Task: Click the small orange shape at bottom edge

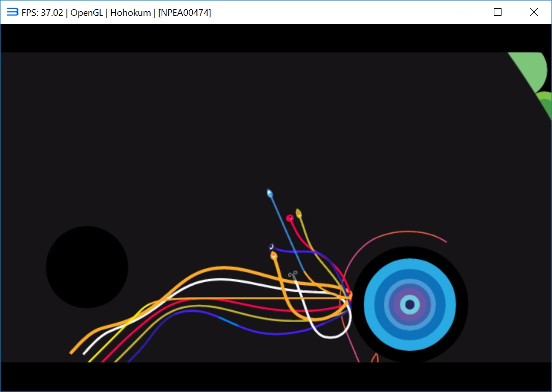Action: click(x=374, y=358)
